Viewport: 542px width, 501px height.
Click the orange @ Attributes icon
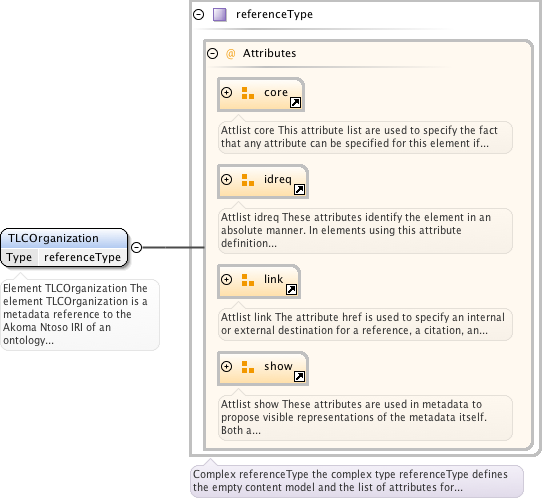click(230, 54)
